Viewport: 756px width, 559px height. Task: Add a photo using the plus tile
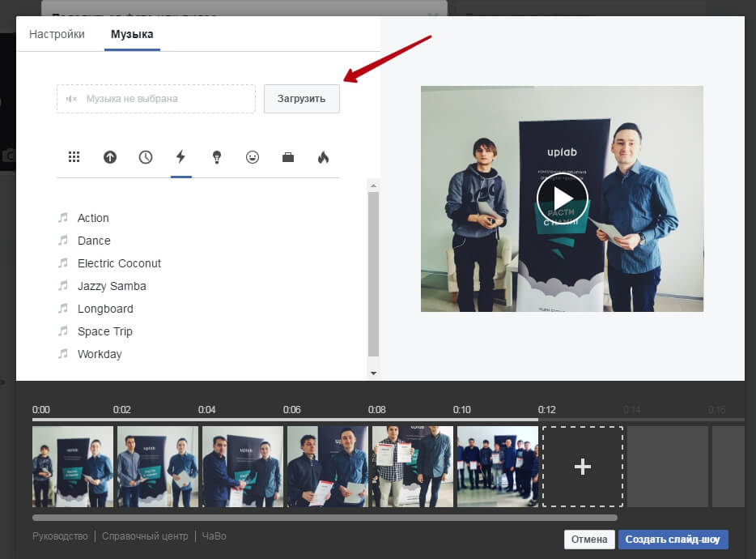[582, 467]
